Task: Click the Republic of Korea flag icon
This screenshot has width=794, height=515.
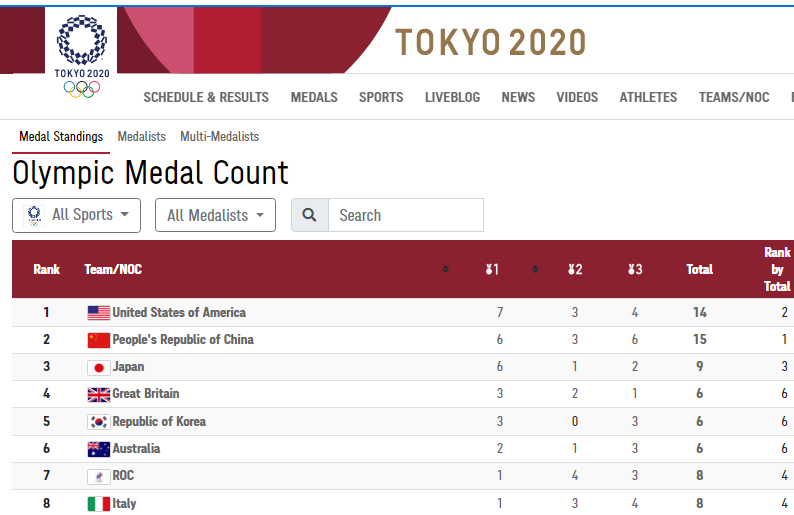Action: point(98,422)
